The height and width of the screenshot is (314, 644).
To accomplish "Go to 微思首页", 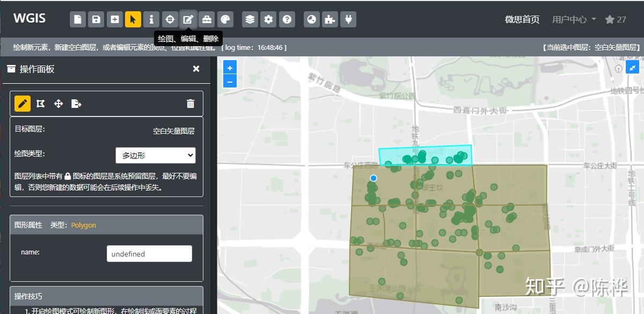I will pyautogui.click(x=522, y=19).
